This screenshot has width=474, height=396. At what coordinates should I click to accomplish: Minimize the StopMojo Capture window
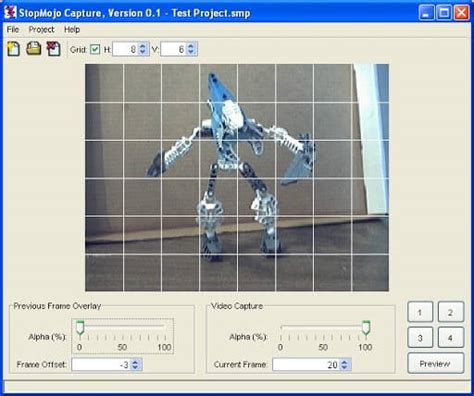[426, 13]
